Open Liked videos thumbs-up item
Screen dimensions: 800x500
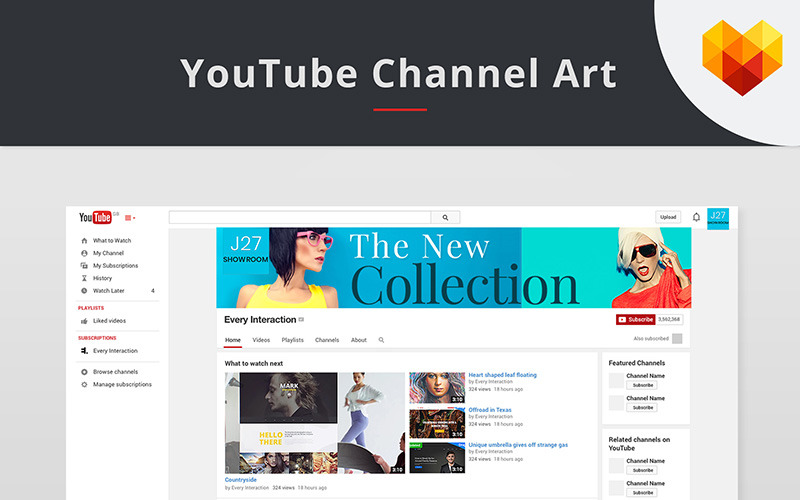[109, 321]
